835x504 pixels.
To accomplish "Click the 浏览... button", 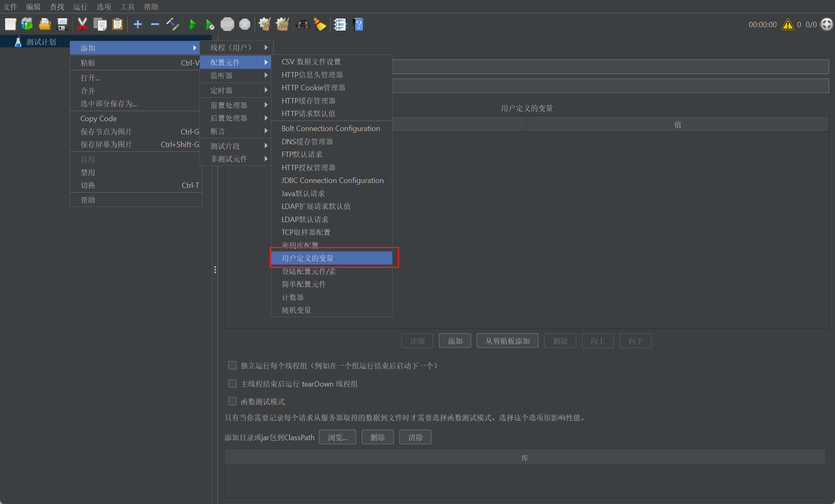I will click(x=337, y=437).
